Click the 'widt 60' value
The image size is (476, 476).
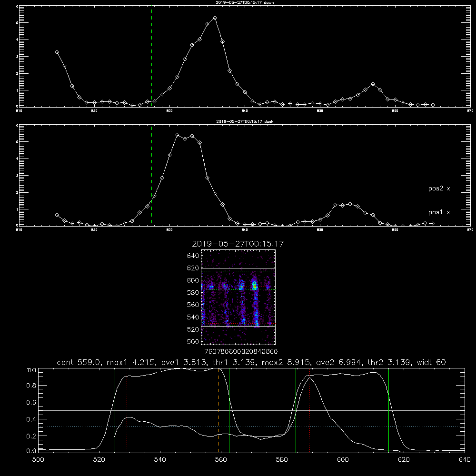(431, 362)
